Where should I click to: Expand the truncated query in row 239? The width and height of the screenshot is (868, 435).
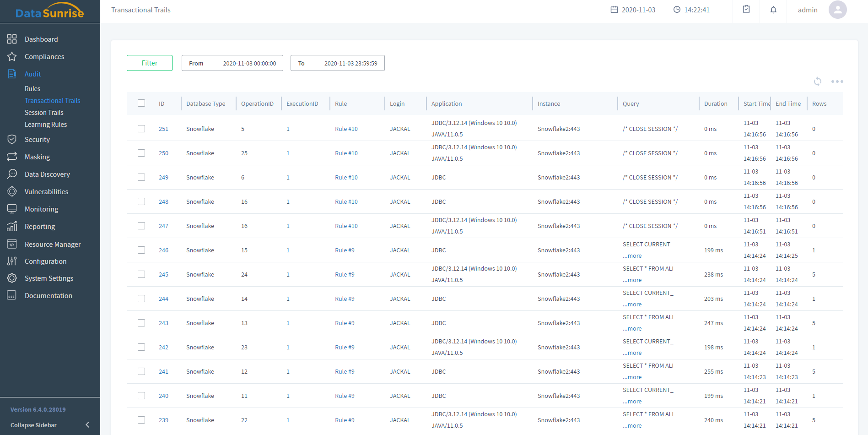[x=632, y=426]
